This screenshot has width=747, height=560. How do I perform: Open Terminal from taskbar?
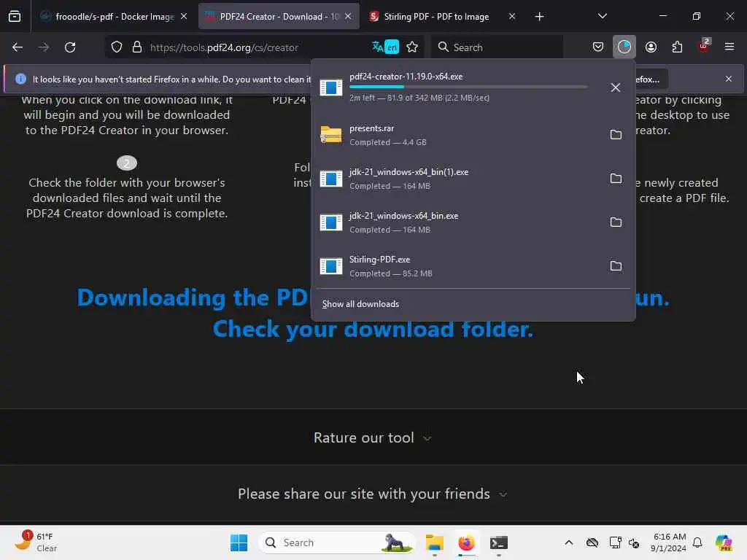[499, 542]
